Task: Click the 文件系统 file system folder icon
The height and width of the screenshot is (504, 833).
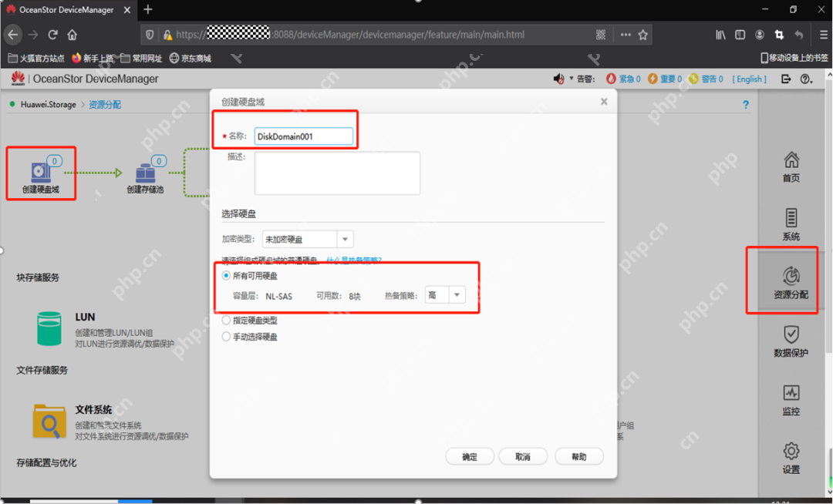Action: coord(49,422)
